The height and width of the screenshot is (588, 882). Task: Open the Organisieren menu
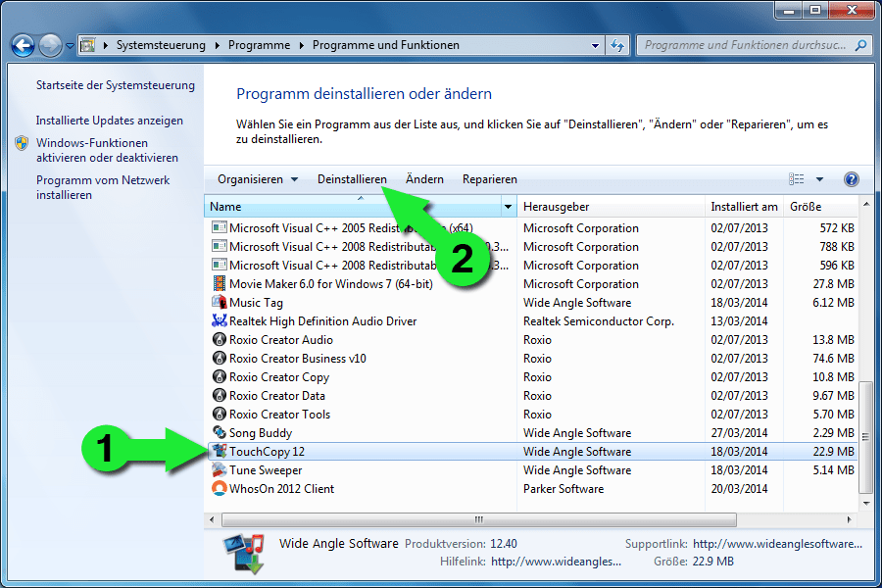point(257,179)
